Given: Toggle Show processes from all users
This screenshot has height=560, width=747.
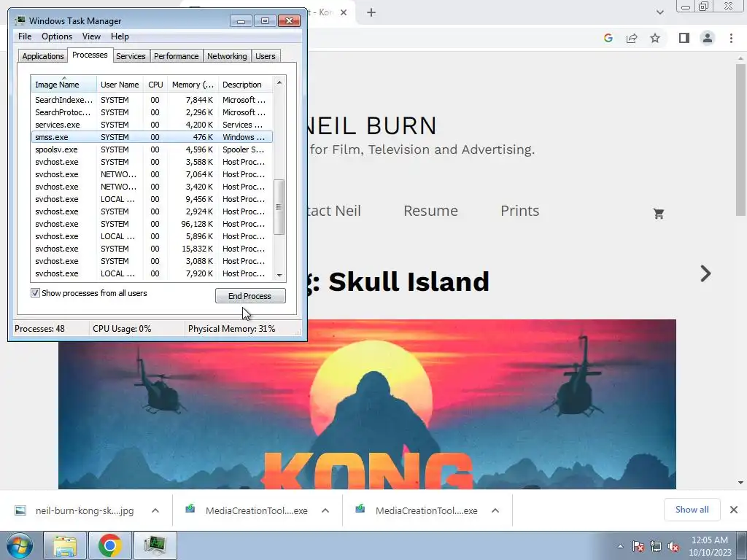Looking at the screenshot, I should point(35,293).
